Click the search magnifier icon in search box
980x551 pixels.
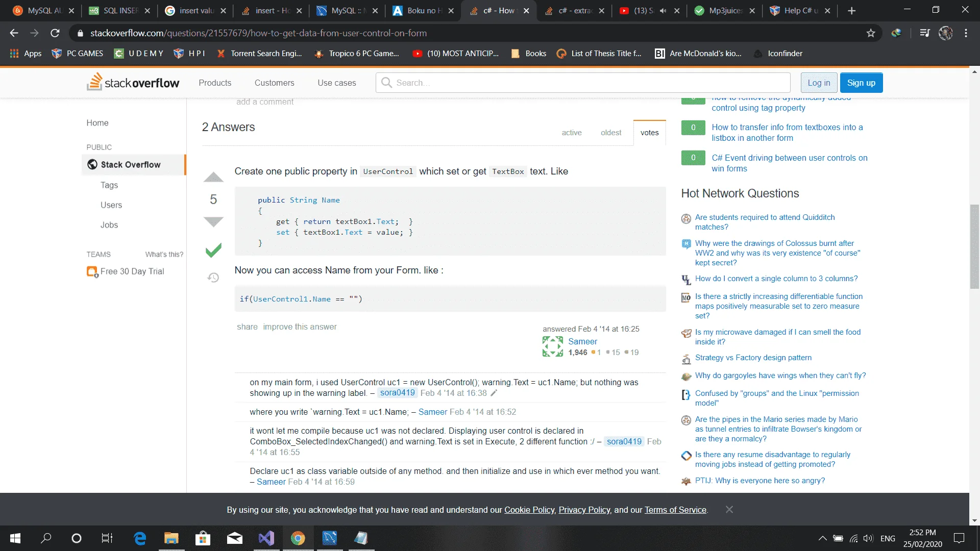(x=387, y=83)
